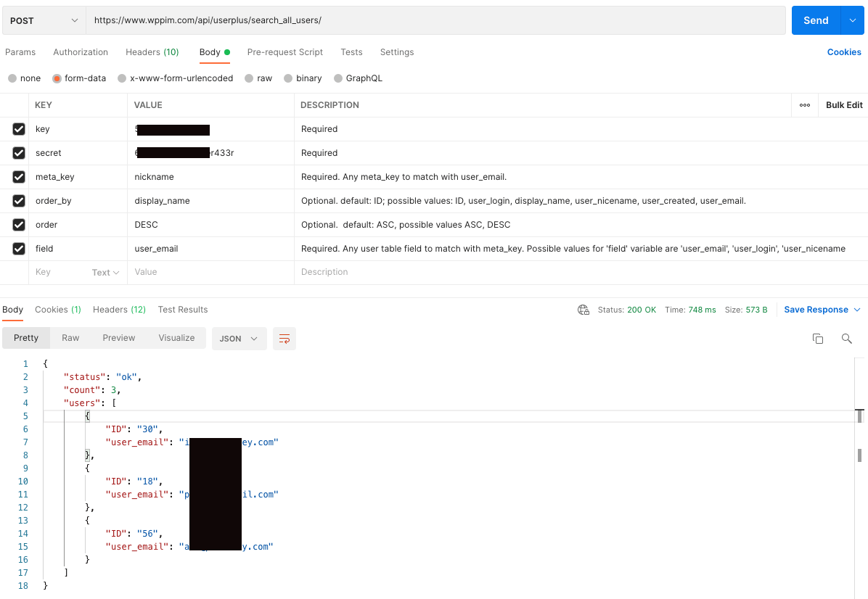Image resolution: width=868 pixels, height=599 pixels.
Task: Disable the secret parameter checkbox
Action: [x=19, y=153]
